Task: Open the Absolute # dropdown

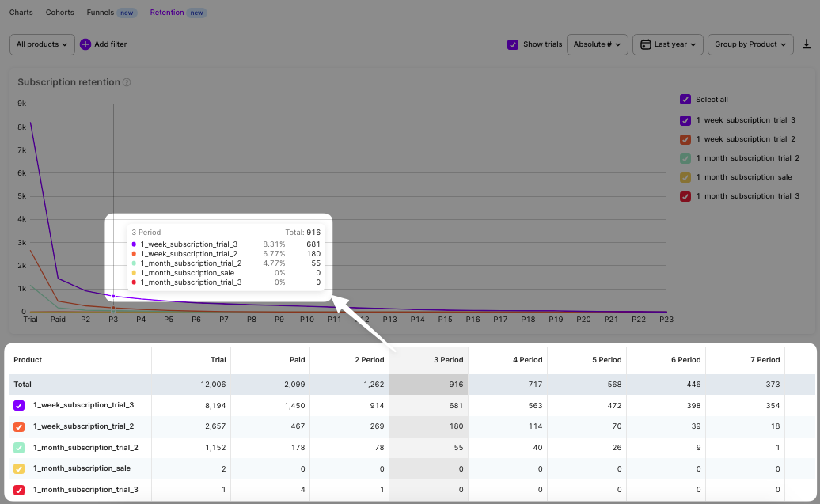Action: (598, 44)
